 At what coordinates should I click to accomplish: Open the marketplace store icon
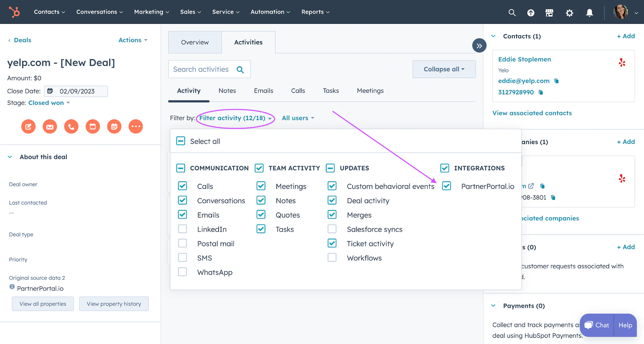(549, 13)
